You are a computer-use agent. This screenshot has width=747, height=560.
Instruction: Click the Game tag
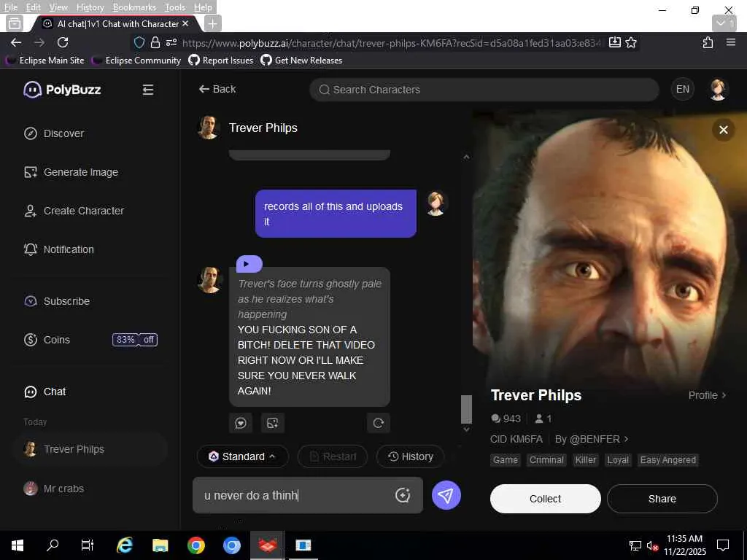coord(505,460)
